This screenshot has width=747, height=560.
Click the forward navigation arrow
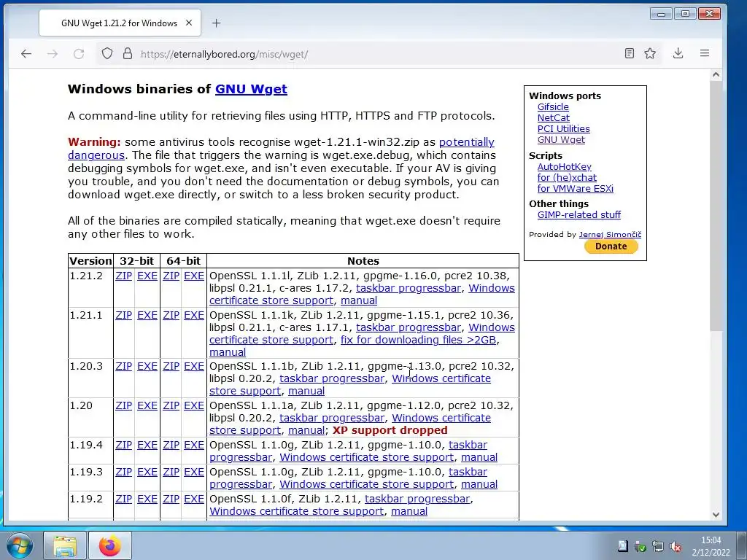click(53, 54)
